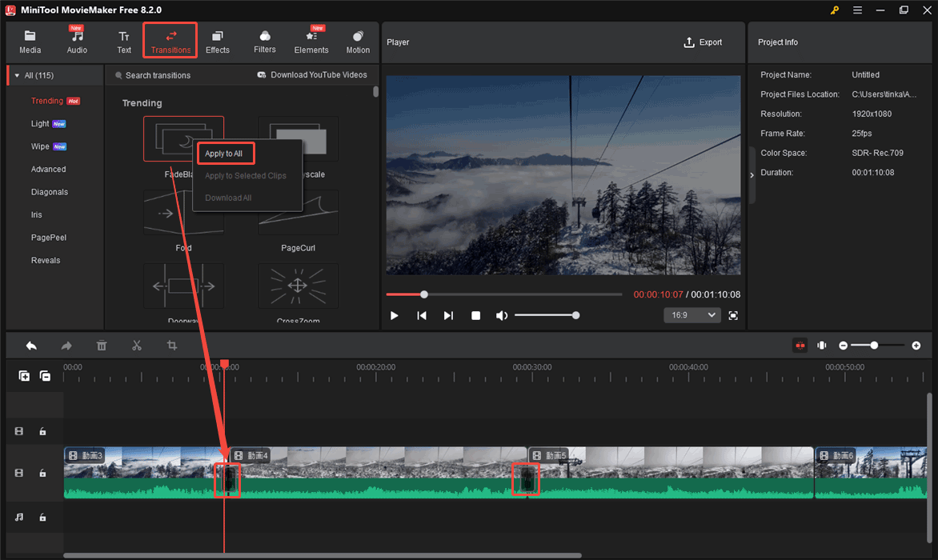This screenshot has width=938, height=560.
Task: Collapse the Project Info panel
Action: pyautogui.click(x=752, y=175)
